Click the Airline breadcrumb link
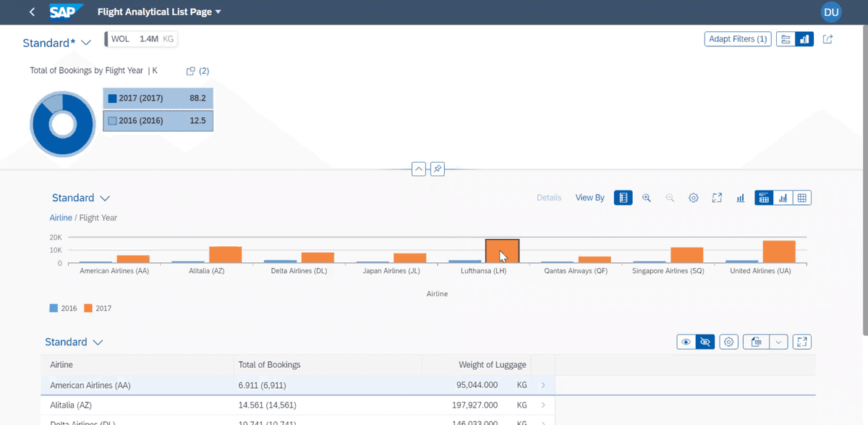This screenshot has height=425, width=868. click(x=61, y=218)
